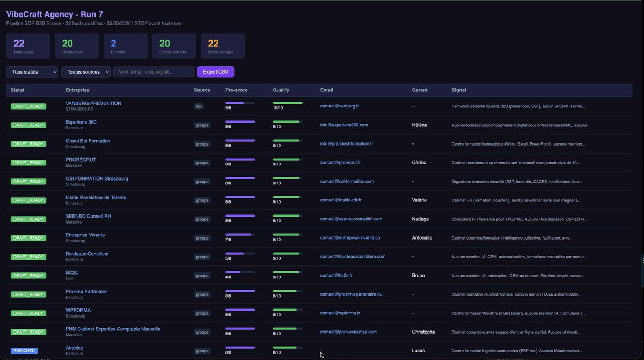
Task: Sort by the Pre-score column header
Action: pos(237,90)
